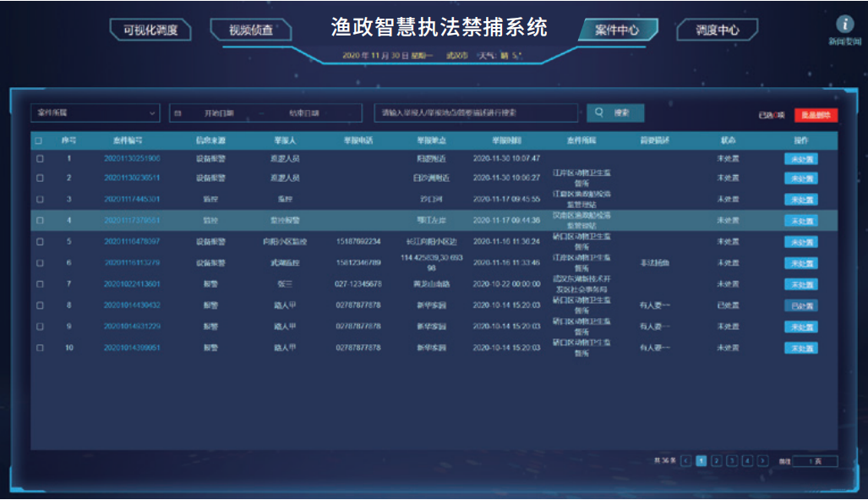
Task: Open the 开始日期 start date picker
Action: 219,113
